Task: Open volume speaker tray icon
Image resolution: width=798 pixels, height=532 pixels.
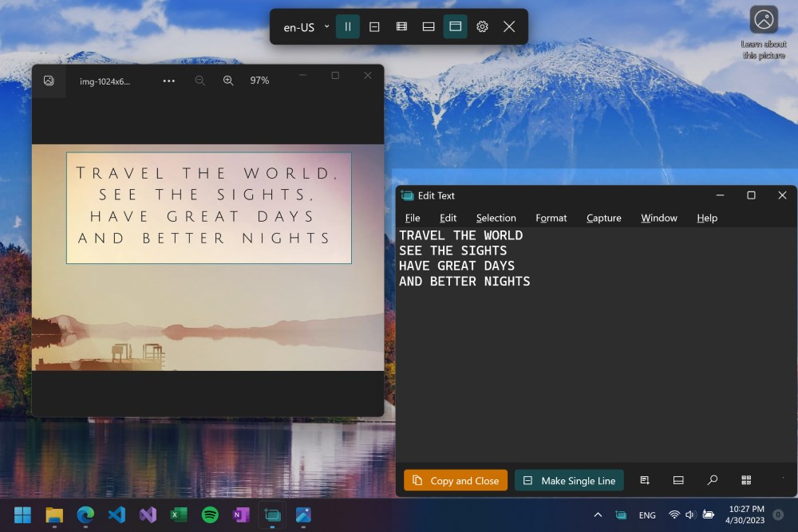Action: click(x=690, y=514)
